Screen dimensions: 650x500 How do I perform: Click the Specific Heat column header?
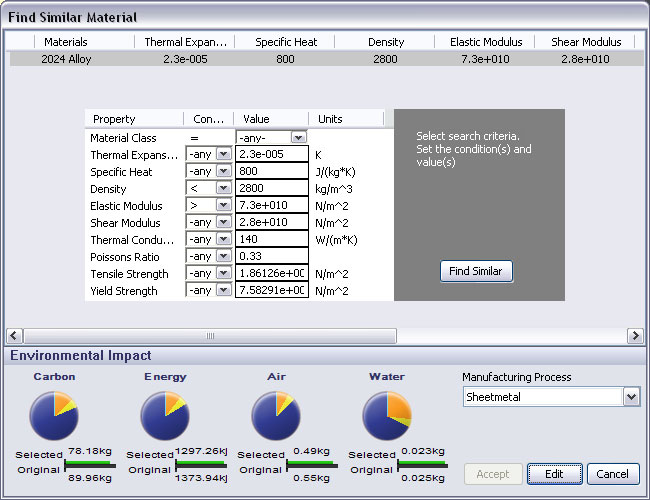coord(286,42)
